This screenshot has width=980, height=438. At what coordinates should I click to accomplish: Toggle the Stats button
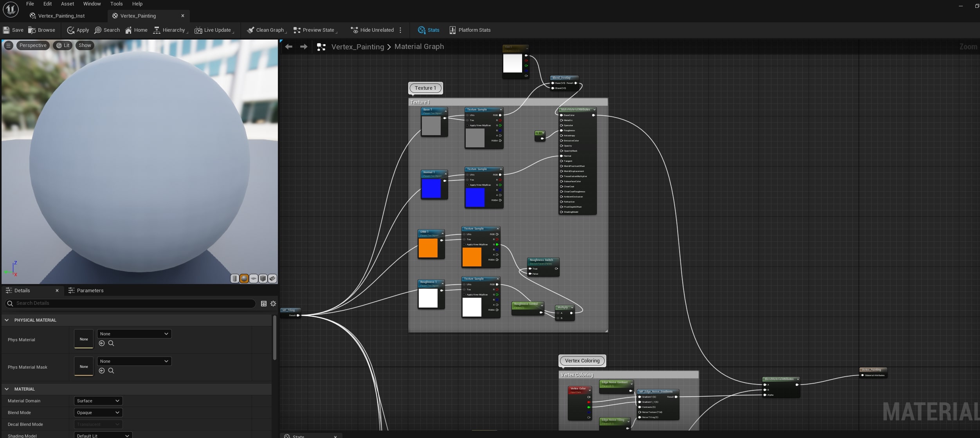[x=429, y=30]
